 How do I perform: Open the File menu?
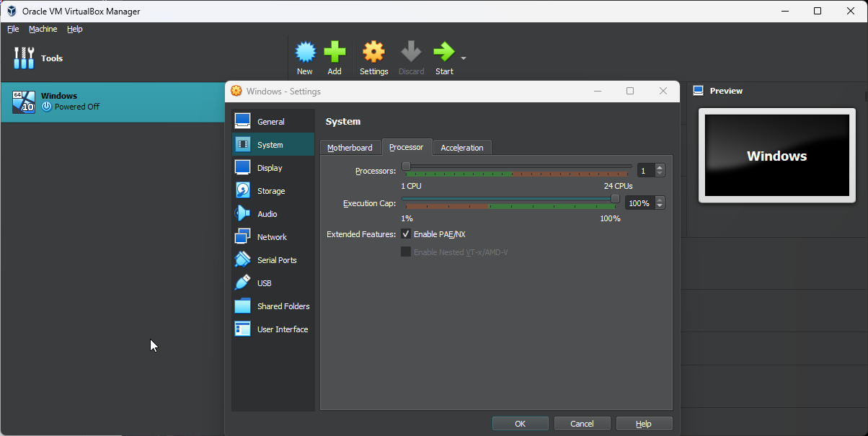tap(13, 29)
